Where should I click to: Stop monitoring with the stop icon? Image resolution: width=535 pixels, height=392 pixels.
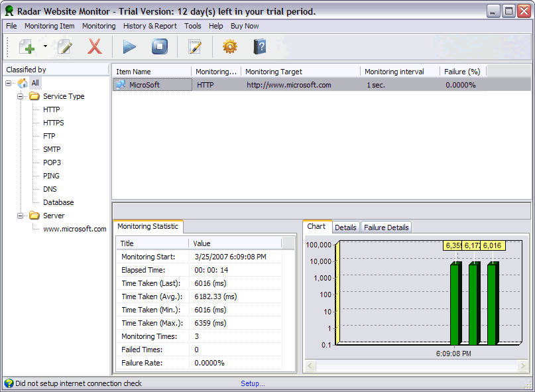click(x=160, y=46)
